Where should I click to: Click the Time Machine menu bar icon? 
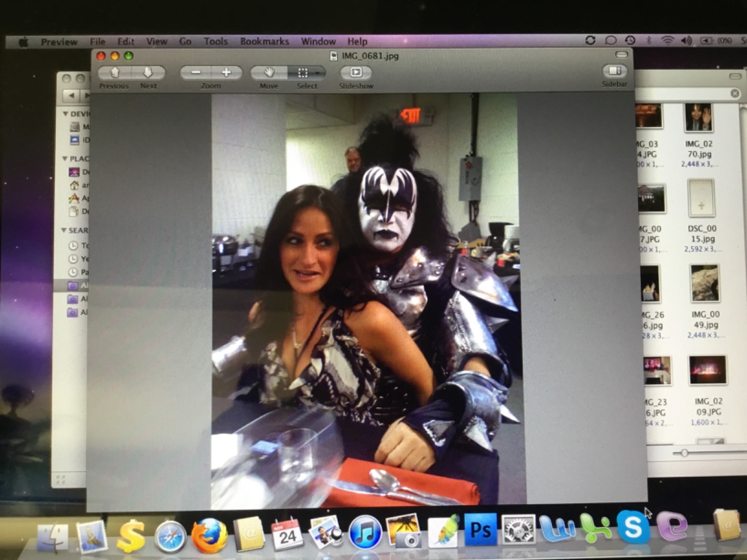630,41
